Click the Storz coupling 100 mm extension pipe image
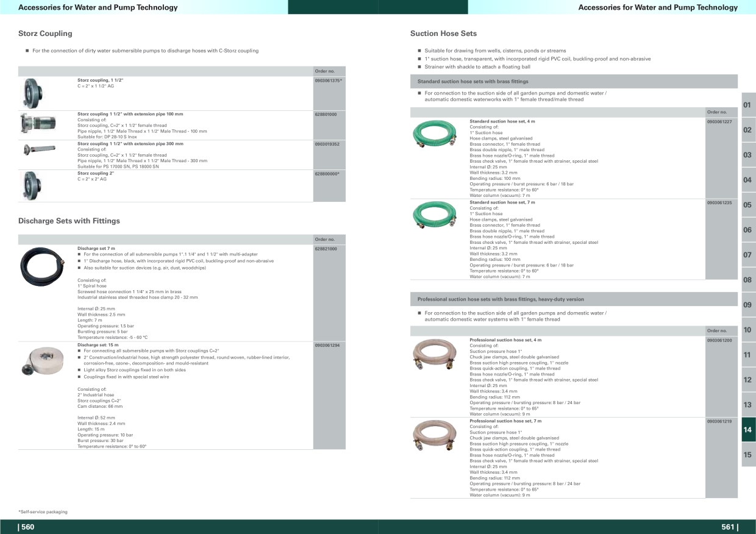The width and height of the screenshot is (756, 534). click(38, 124)
